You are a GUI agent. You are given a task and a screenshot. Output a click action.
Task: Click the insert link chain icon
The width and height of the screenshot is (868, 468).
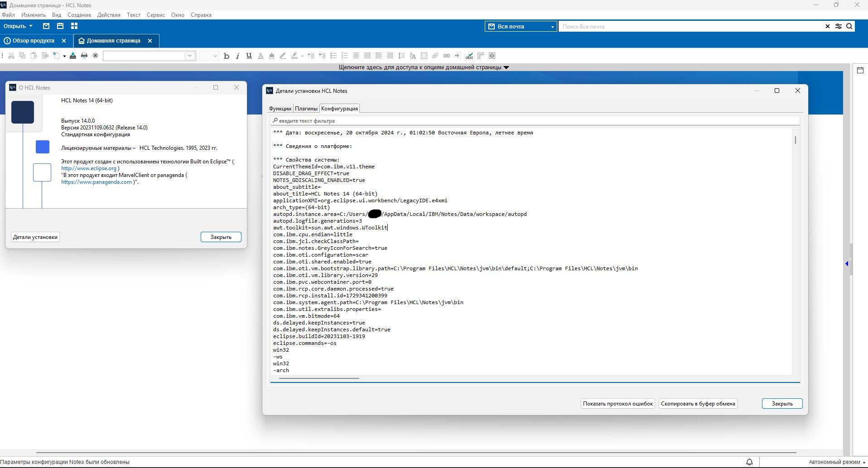click(x=447, y=56)
